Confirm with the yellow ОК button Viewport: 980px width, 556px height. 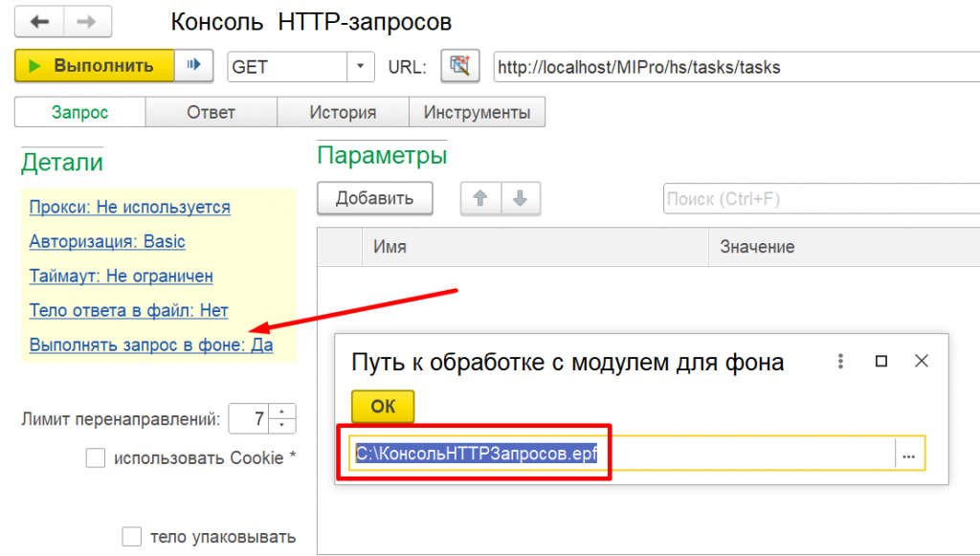(383, 406)
